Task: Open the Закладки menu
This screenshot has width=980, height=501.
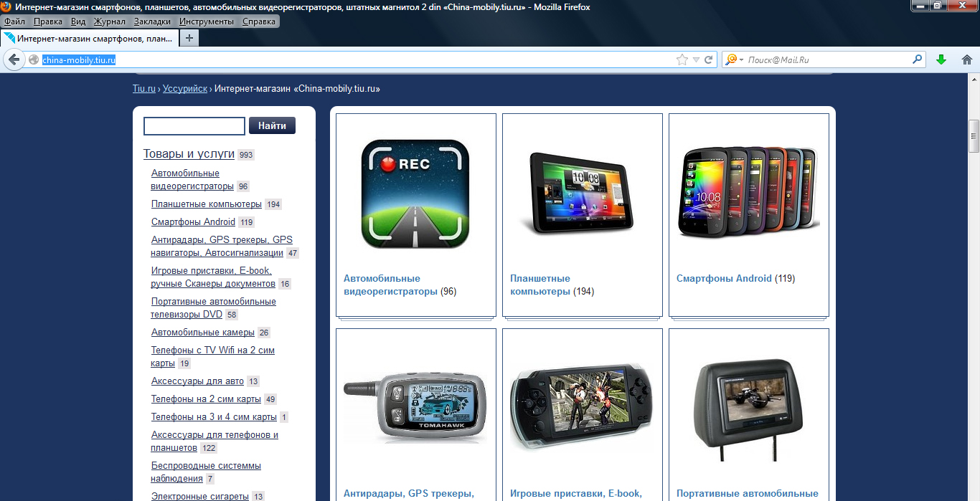Action: (152, 22)
